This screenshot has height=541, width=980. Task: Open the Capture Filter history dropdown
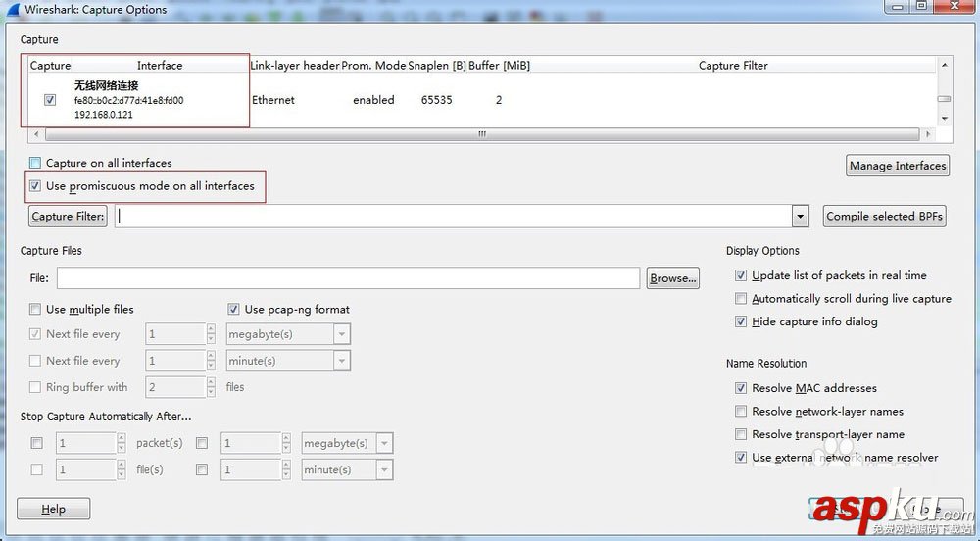tap(800, 217)
